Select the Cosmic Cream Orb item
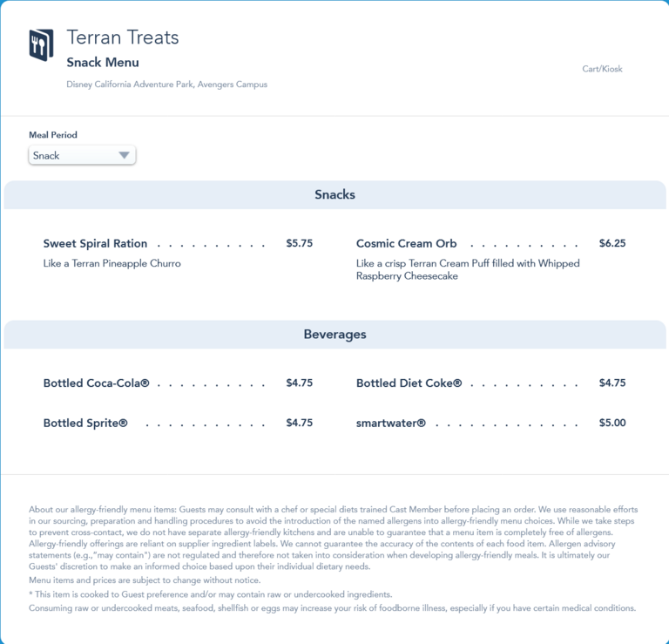 click(x=406, y=244)
